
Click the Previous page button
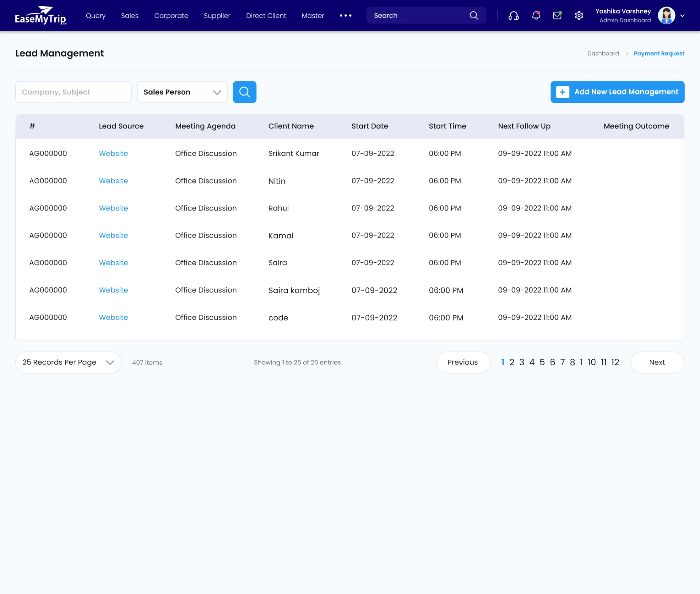click(x=463, y=362)
